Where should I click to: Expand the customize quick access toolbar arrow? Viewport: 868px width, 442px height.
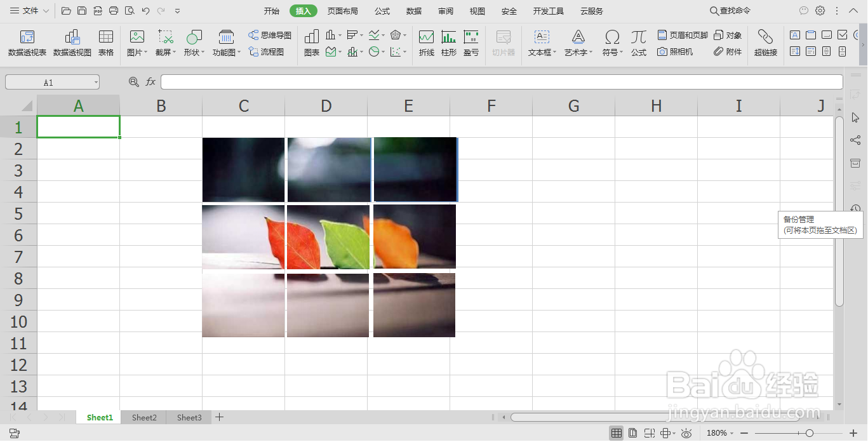[177, 11]
